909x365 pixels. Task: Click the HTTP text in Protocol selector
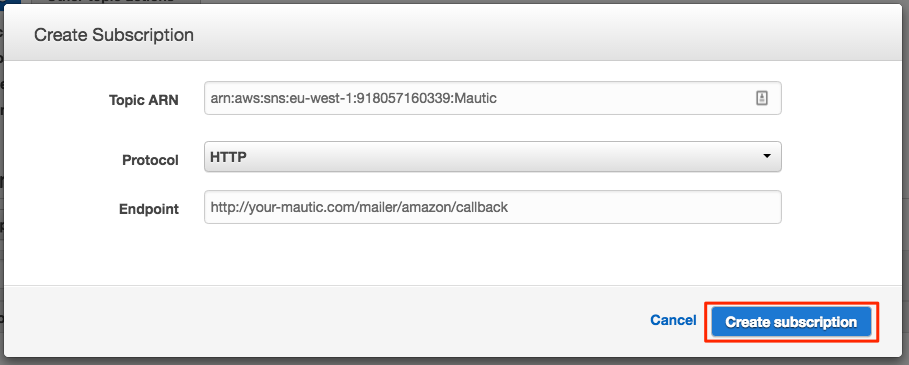(228, 156)
